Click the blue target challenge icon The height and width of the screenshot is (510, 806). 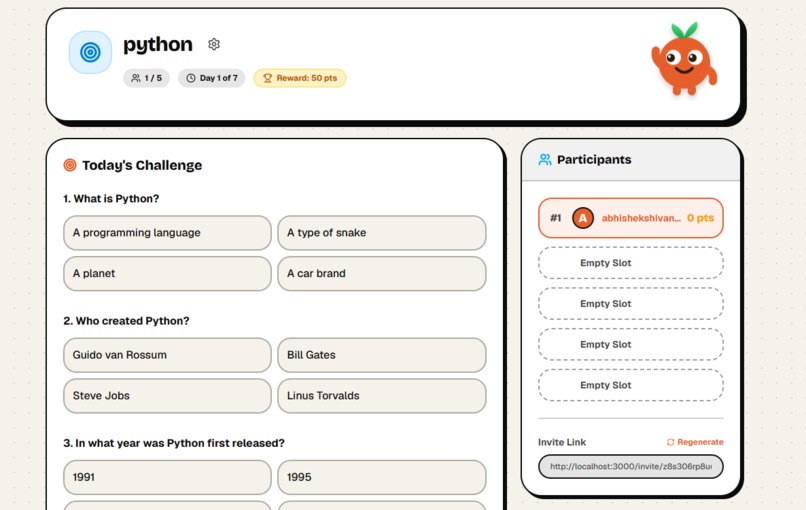click(x=90, y=52)
